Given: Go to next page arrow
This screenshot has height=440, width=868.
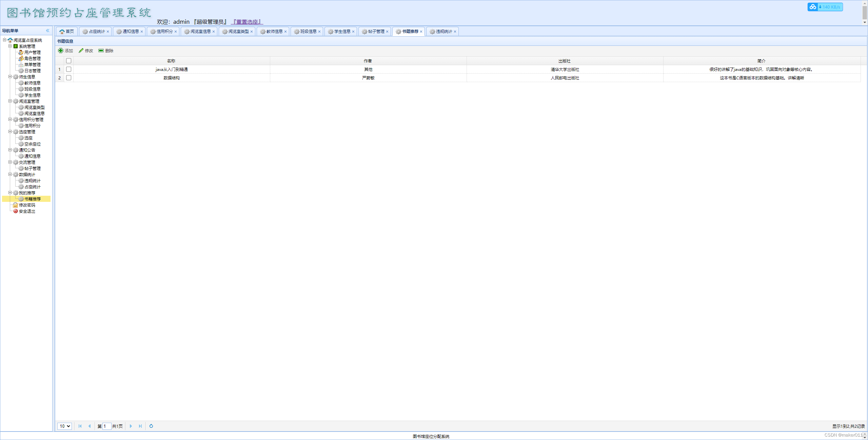Looking at the screenshot, I should pyautogui.click(x=131, y=426).
